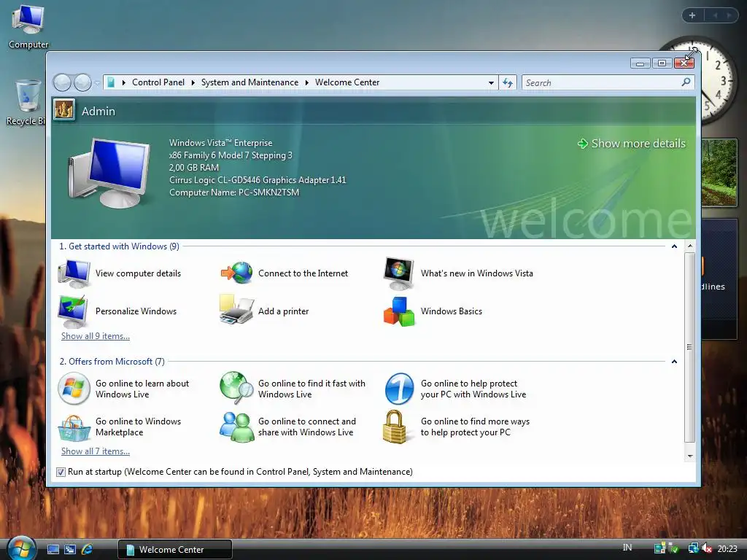
Task: Click Computer Name: PC-SMKN2TSM text
Action: tap(234, 192)
